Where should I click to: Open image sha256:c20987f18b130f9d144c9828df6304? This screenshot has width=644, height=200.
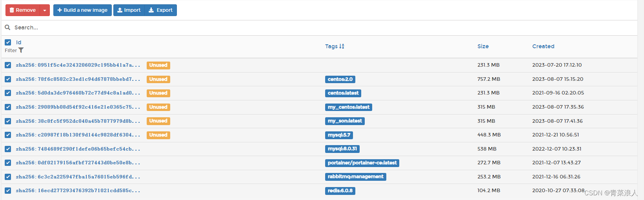[78, 135]
